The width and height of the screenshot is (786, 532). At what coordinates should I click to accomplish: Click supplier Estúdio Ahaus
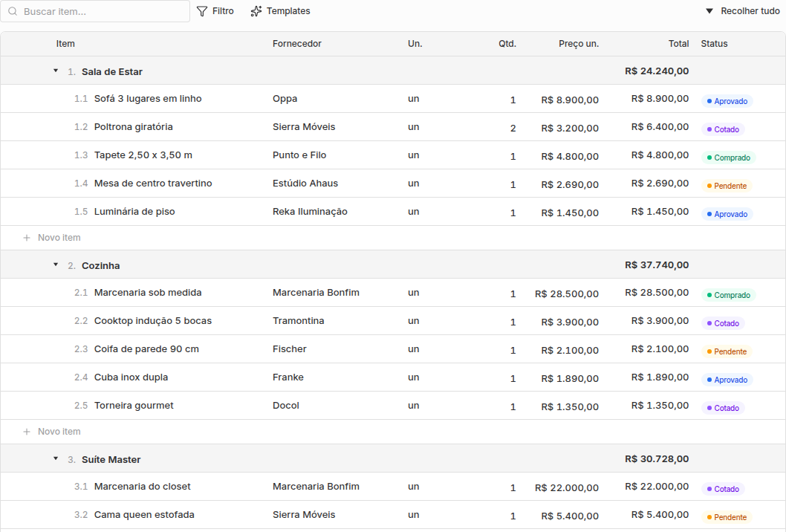click(x=305, y=184)
